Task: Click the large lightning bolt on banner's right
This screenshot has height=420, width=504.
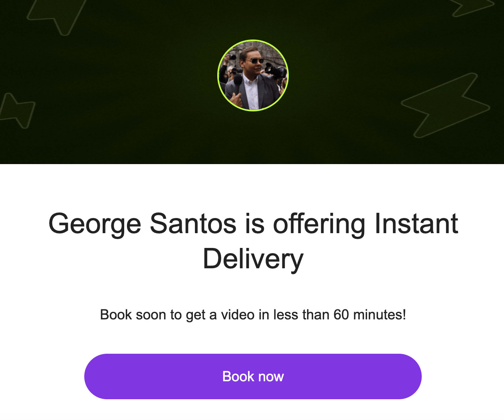Action: point(445,105)
